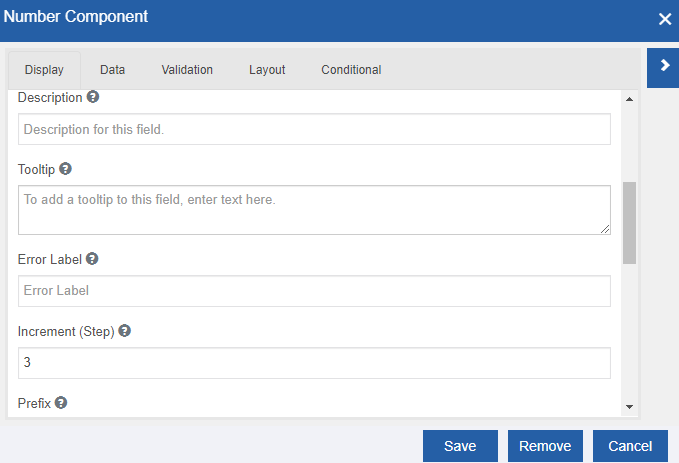This screenshot has height=463, width=679.
Task: Click the Increment (Step) label text
Action: click(66, 331)
